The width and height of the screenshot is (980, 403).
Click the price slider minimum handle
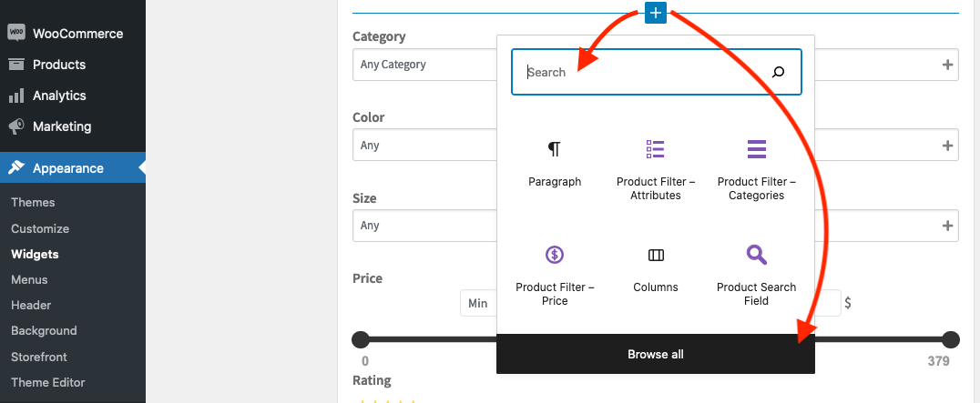click(361, 340)
